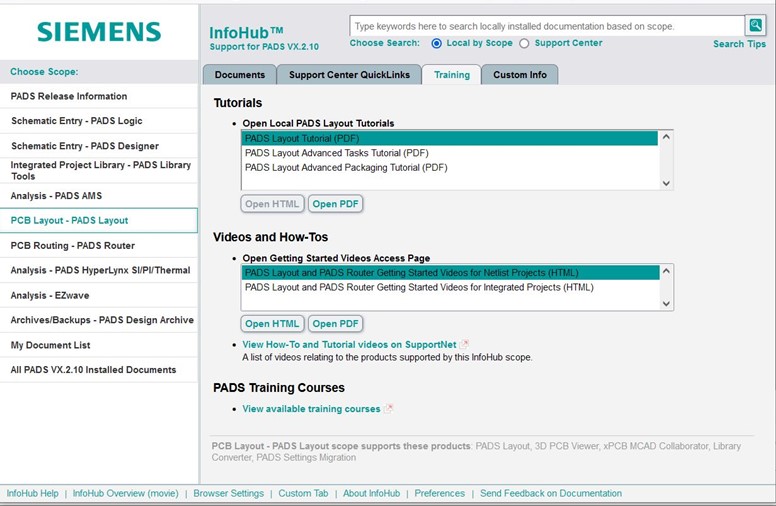Click external link icon beside training courses
Screen dimensions: 776x506
click(388, 408)
